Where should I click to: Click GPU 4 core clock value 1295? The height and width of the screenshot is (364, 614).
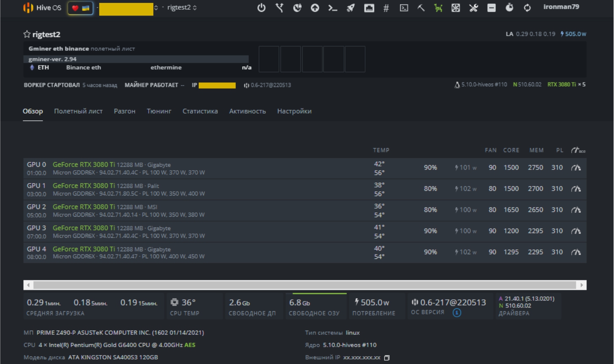point(511,252)
